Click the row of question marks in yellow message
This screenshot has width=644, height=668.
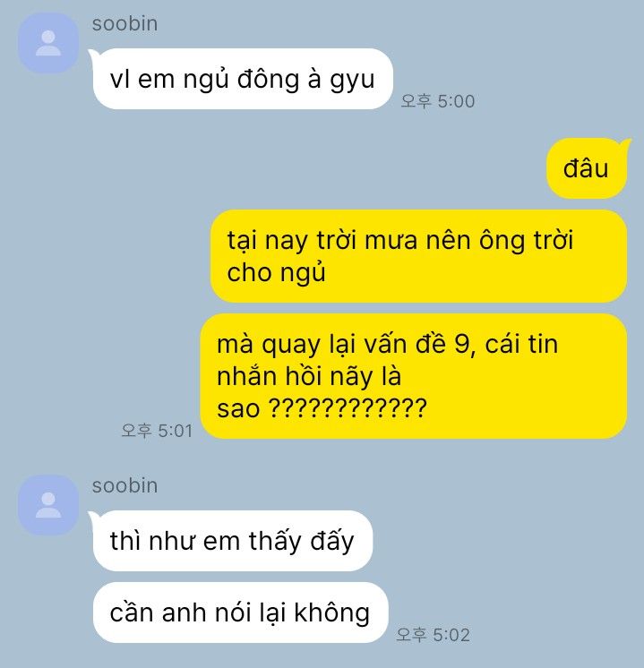point(348,408)
